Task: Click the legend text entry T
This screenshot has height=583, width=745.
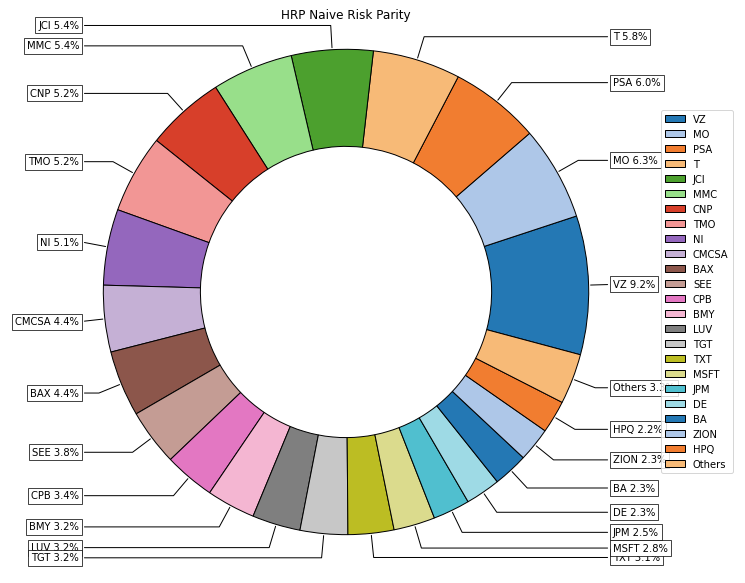Action: pyautogui.click(x=696, y=164)
